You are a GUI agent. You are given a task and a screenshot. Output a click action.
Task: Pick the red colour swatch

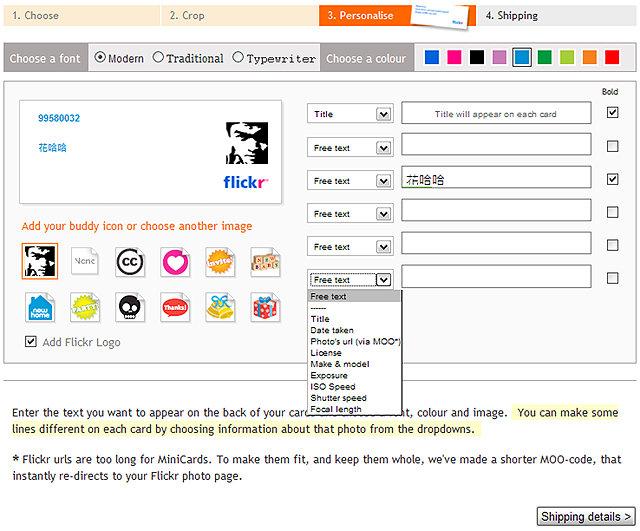(612, 57)
